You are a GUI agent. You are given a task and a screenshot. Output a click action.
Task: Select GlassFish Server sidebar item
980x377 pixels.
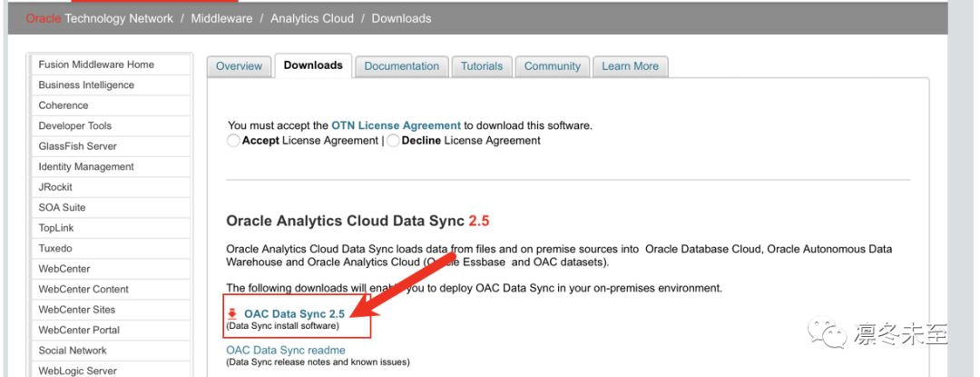(x=111, y=146)
